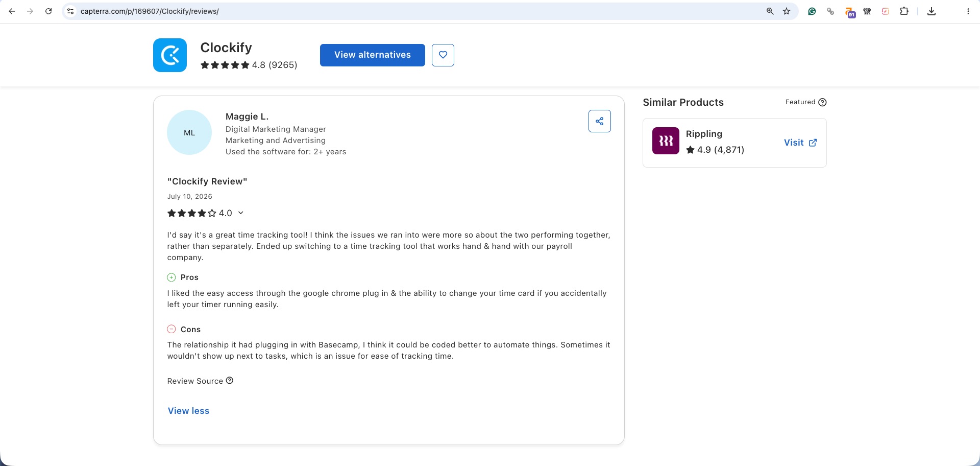Viewport: 980px width, 466px height.
Task: Click "Used the software for: 2+ years"
Action: pos(286,152)
